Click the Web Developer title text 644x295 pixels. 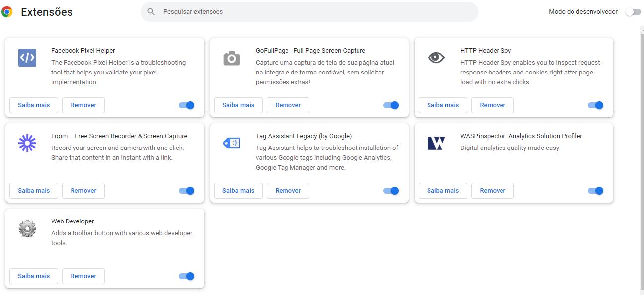click(72, 221)
